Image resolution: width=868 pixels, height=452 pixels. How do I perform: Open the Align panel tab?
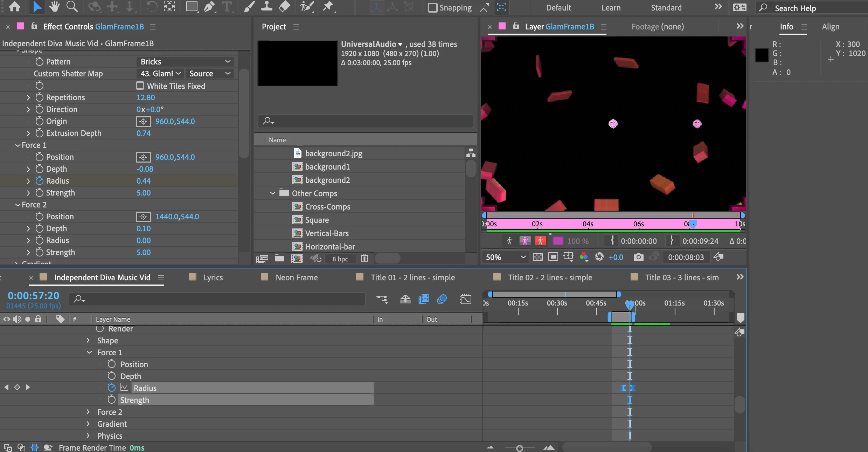click(830, 27)
